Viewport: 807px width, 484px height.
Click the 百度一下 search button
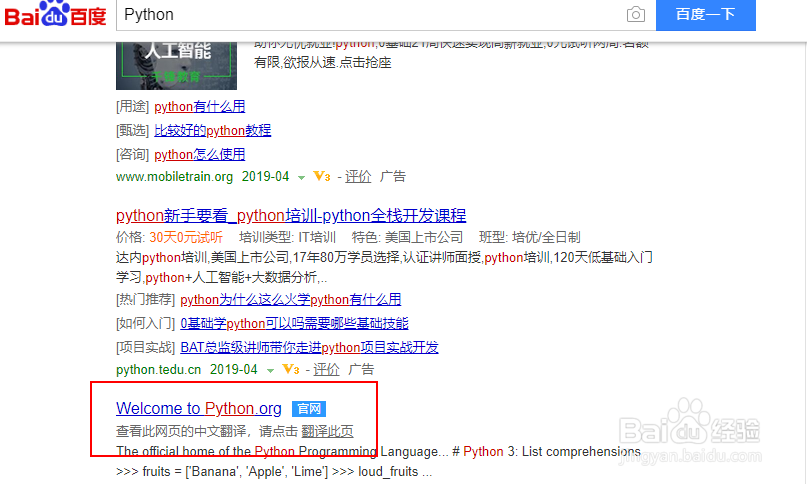click(x=706, y=14)
